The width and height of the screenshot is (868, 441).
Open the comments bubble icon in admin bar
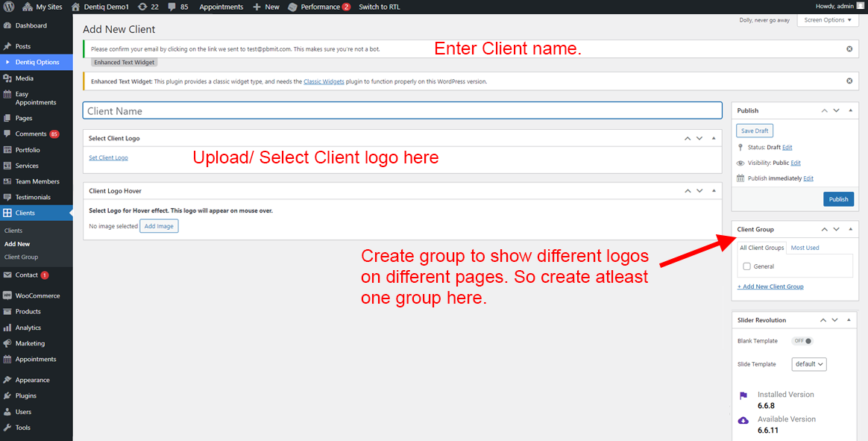pos(173,7)
